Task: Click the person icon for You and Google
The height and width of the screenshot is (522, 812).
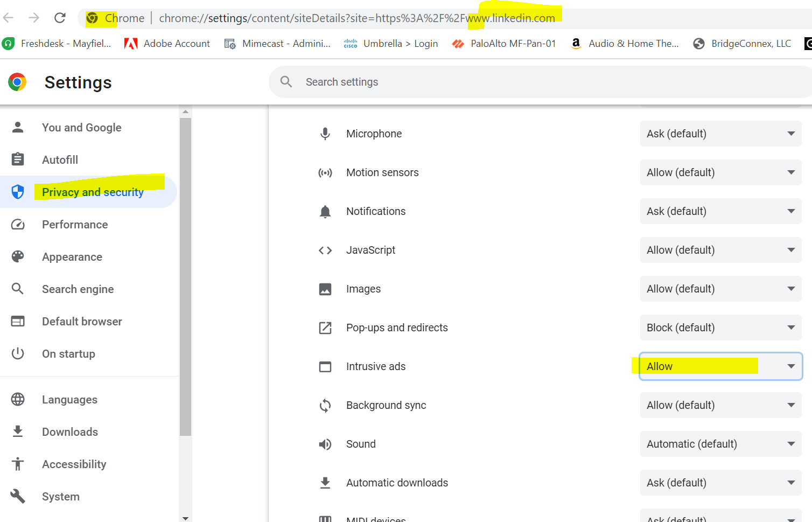Action: [x=18, y=127]
